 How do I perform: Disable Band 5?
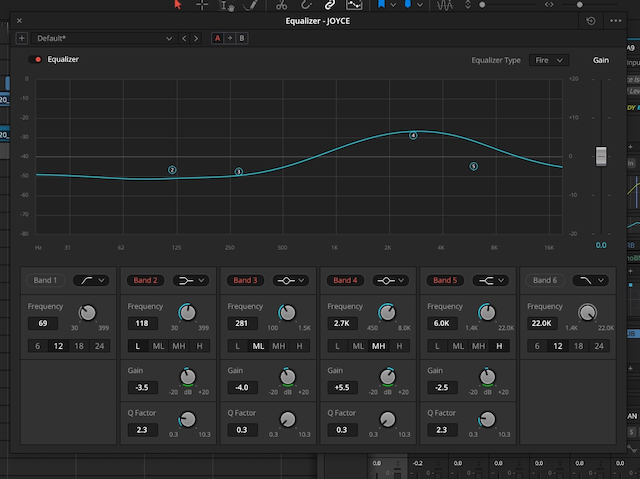point(445,280)
